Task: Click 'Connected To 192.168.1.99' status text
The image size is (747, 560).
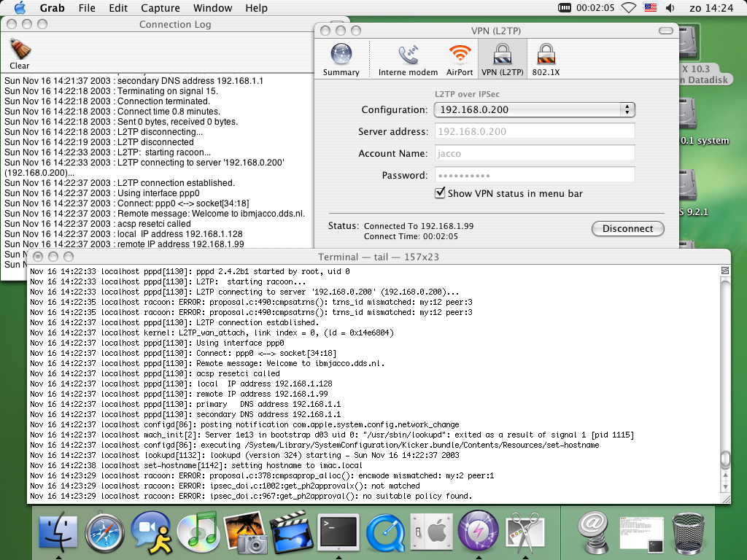Action: (x=419, y=226)
